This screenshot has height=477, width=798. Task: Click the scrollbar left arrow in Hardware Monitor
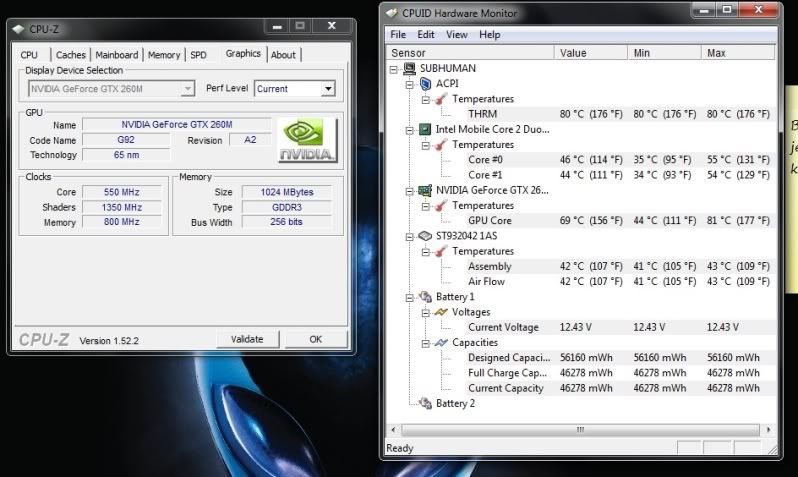pyautogui.click(x=393, y=430)
